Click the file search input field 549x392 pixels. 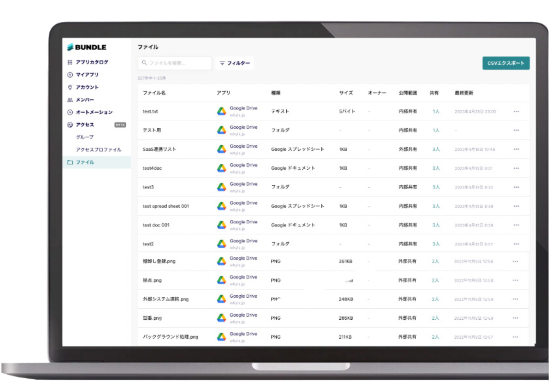coord(175,63)
